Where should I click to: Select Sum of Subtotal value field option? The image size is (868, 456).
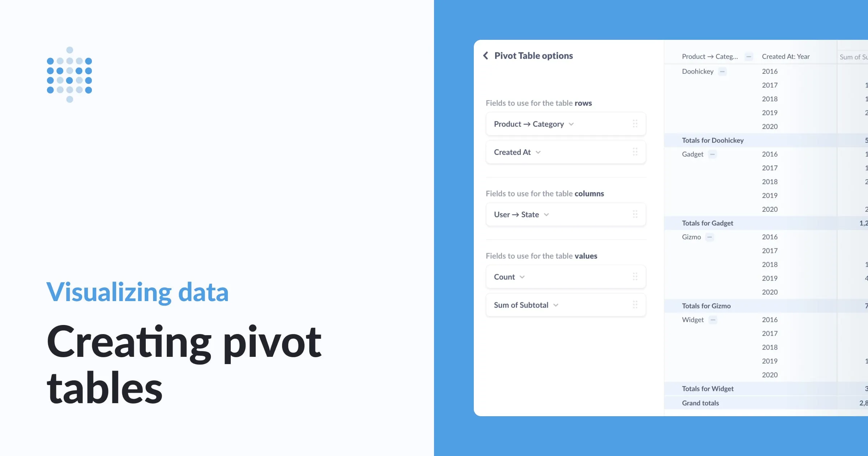pos(526,304)
